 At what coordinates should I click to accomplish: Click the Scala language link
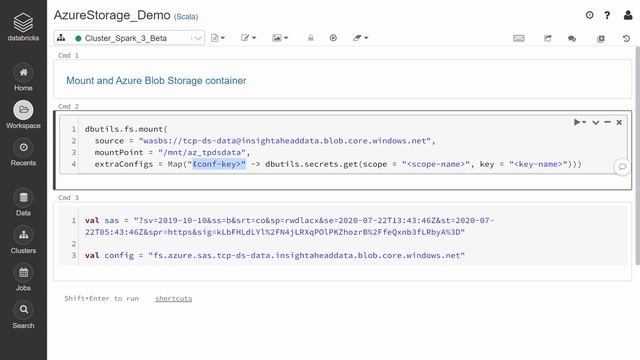point(186,17)
